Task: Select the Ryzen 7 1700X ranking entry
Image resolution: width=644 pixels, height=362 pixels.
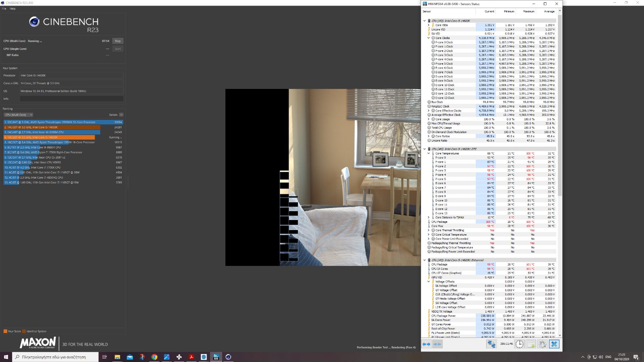Action: [x=63, y=152]
